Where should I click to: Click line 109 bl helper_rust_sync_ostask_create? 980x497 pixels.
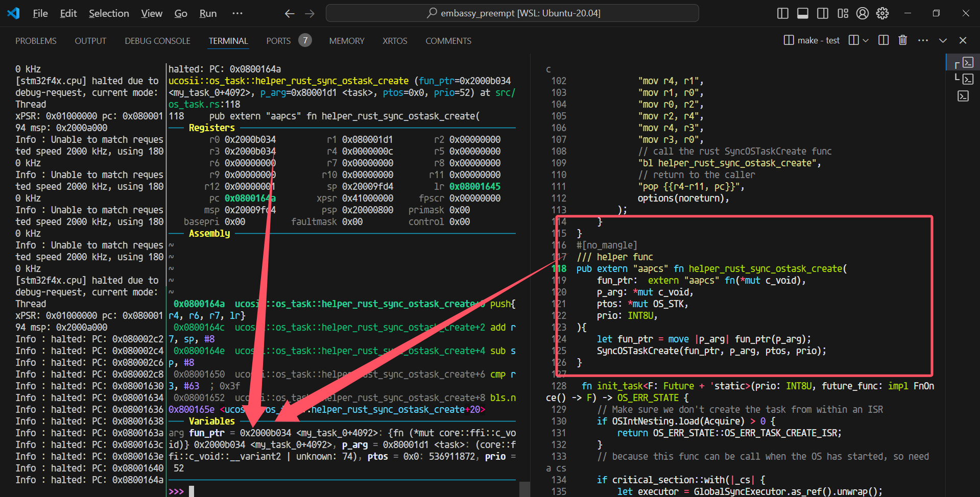point(729,163)
